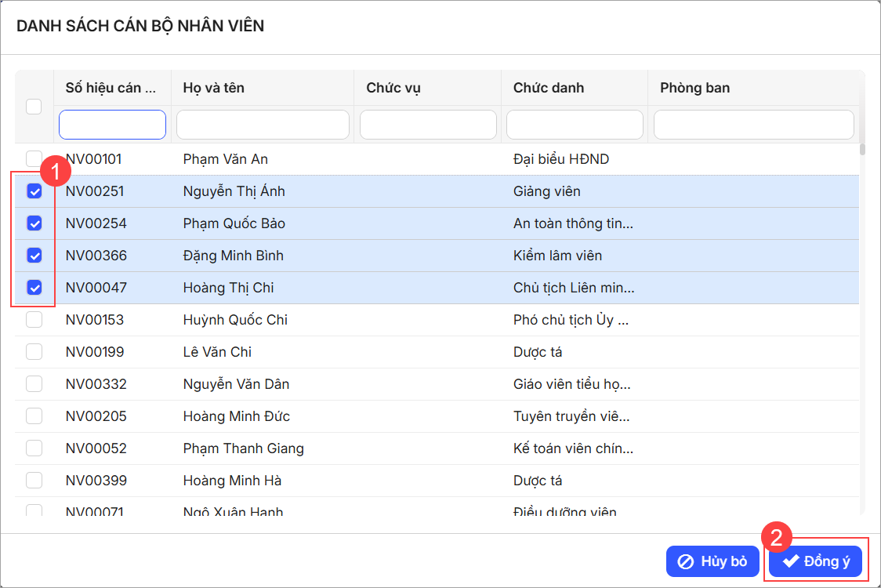881x588 pixels.
Task: Select the checkbox for Huỳnh Quốc Chi
Action: tap(34, 320)
